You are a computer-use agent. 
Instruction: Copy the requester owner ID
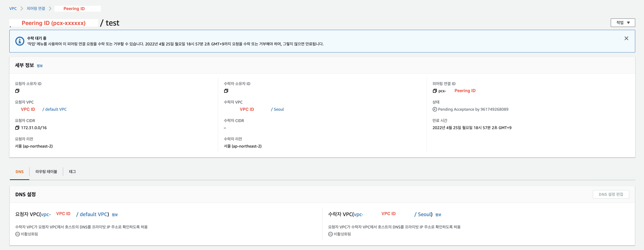pyautogui.click(x=17, y=91)
